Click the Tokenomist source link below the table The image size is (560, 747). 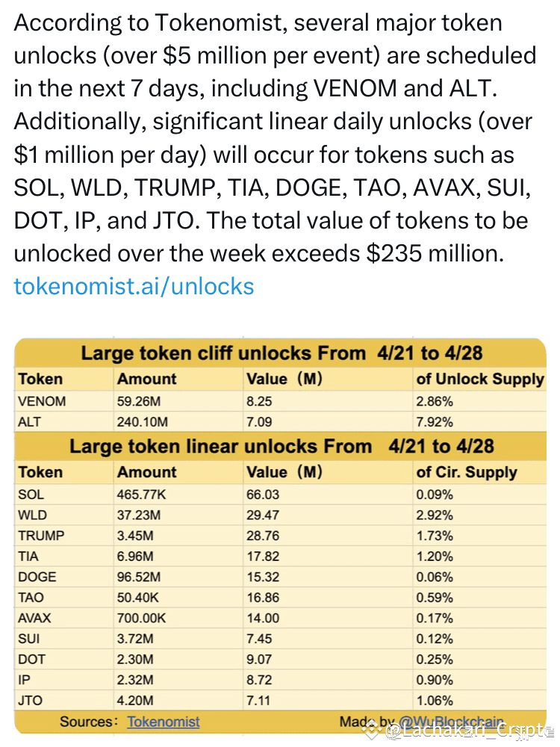[164, 722]
